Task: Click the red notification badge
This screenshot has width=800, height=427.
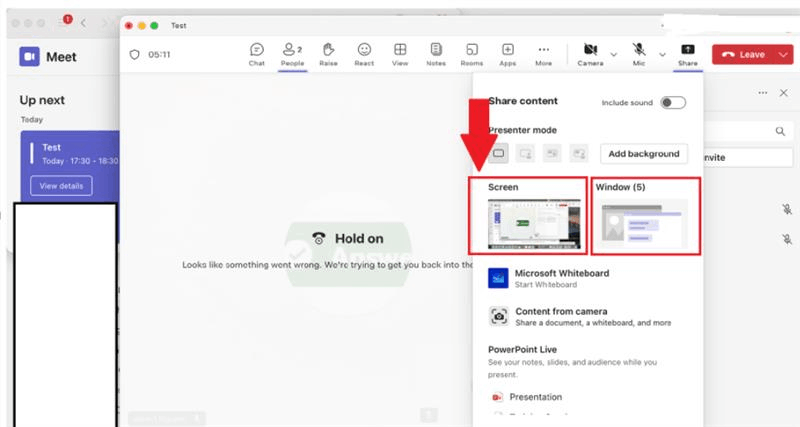Action: point(67,19)
